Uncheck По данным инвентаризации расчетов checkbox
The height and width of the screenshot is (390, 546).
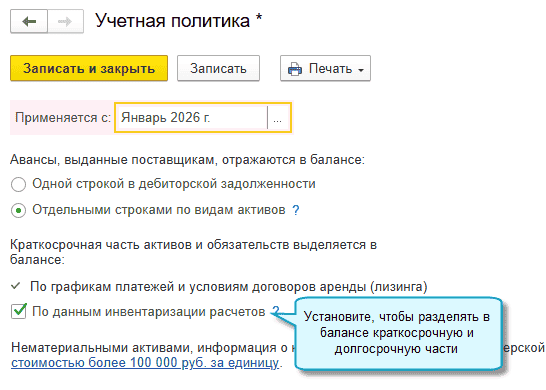point(18,311)
